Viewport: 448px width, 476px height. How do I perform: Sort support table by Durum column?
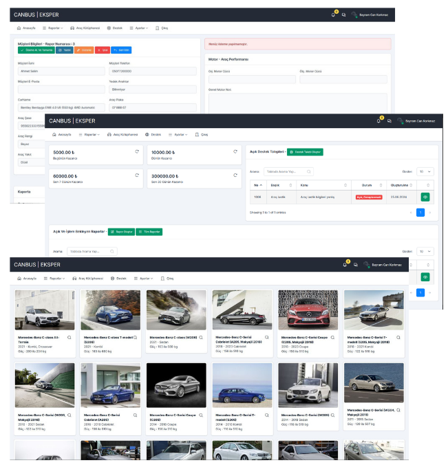click(x=369, y=185)
